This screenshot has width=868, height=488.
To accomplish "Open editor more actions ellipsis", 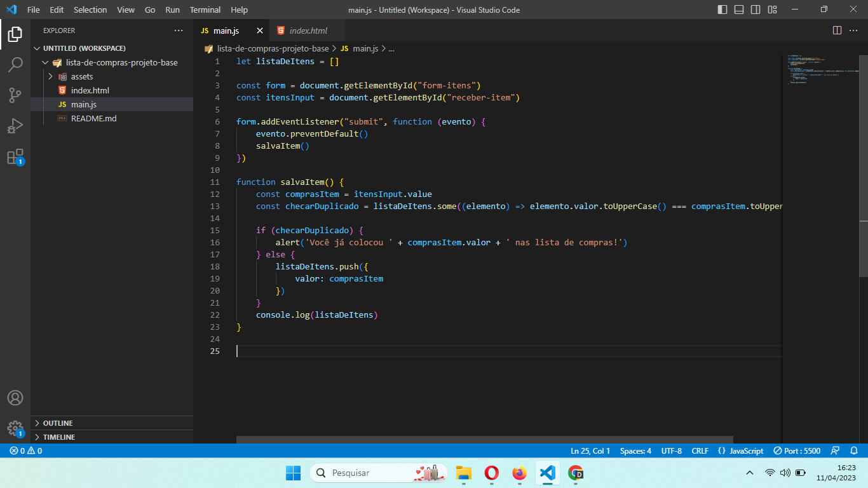I will pos(853,30).
